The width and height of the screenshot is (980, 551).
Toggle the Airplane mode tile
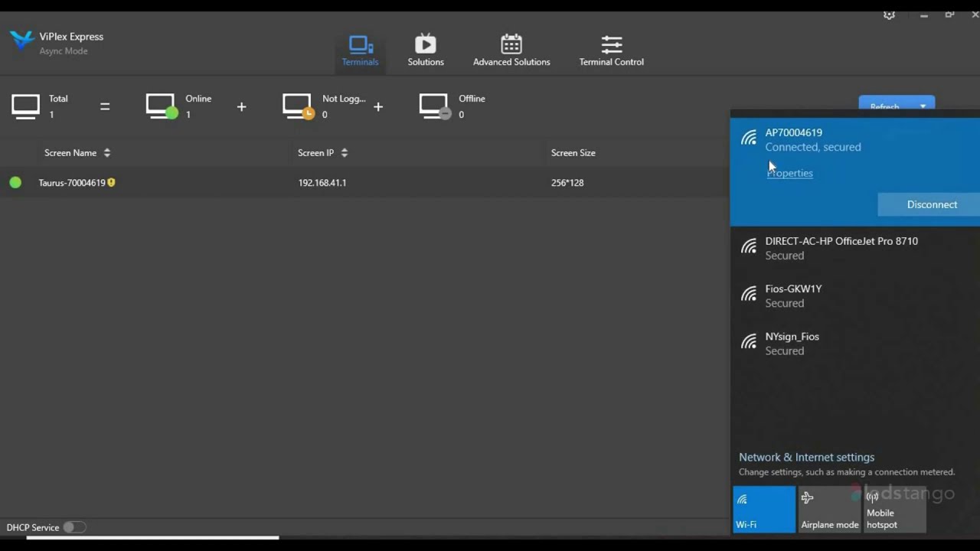829,509
